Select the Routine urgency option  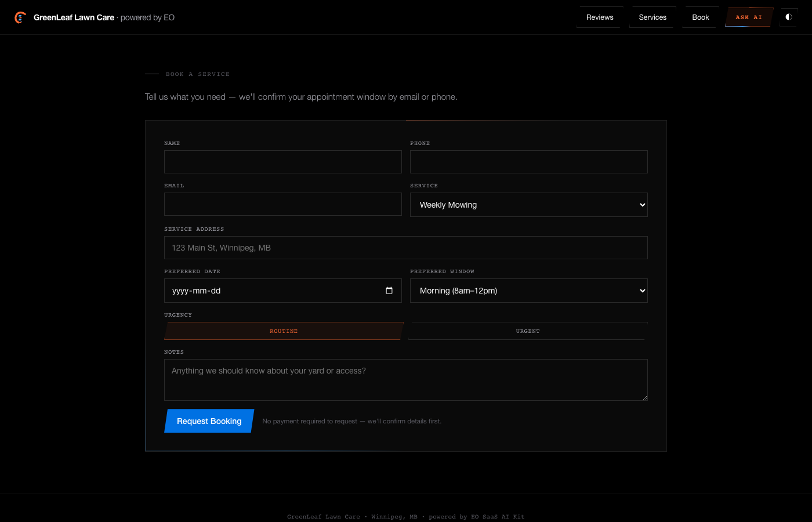coord(284,331)
